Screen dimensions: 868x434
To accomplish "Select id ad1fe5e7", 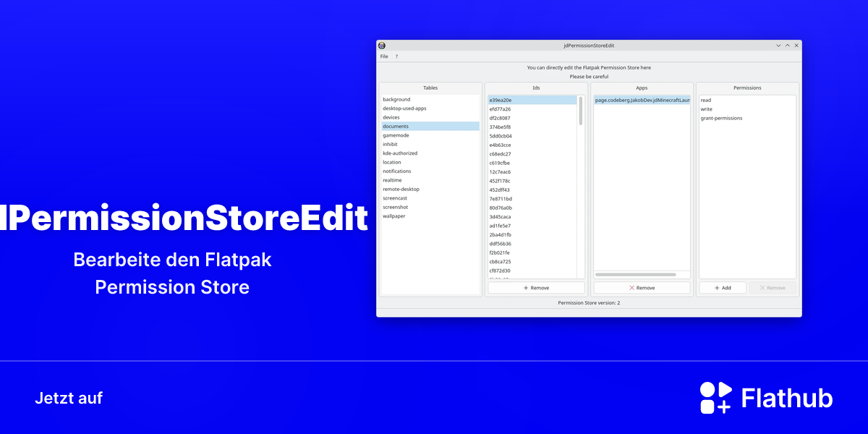I will point(532,226).
